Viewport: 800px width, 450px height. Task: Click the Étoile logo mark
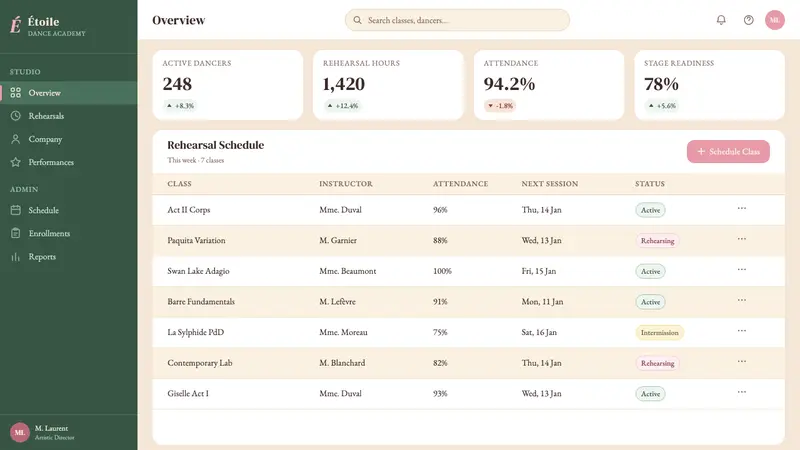pos(16,25)
